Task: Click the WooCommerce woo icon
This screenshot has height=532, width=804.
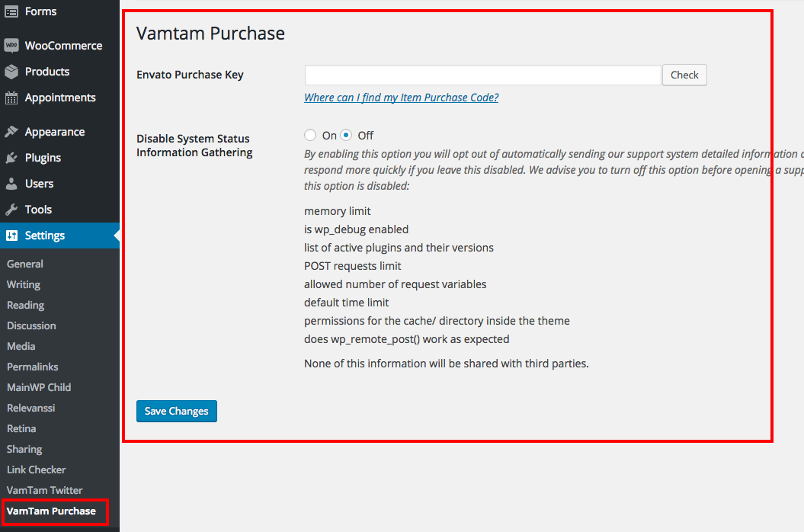Action: pos(11,46)
